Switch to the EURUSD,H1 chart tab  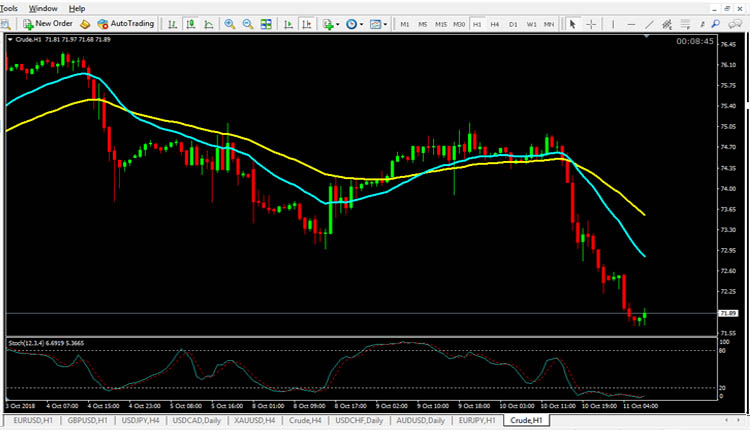pyautogui.click(x=33, y=420)
